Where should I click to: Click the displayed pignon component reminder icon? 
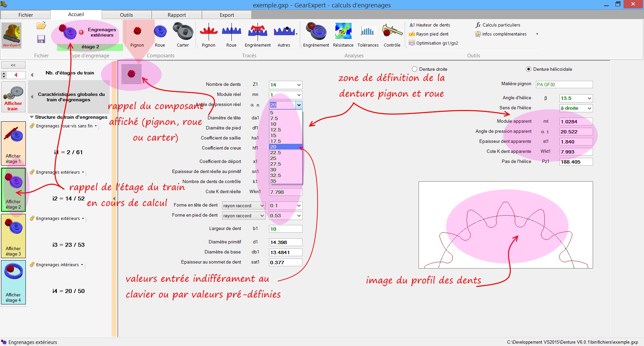point(131,74)
